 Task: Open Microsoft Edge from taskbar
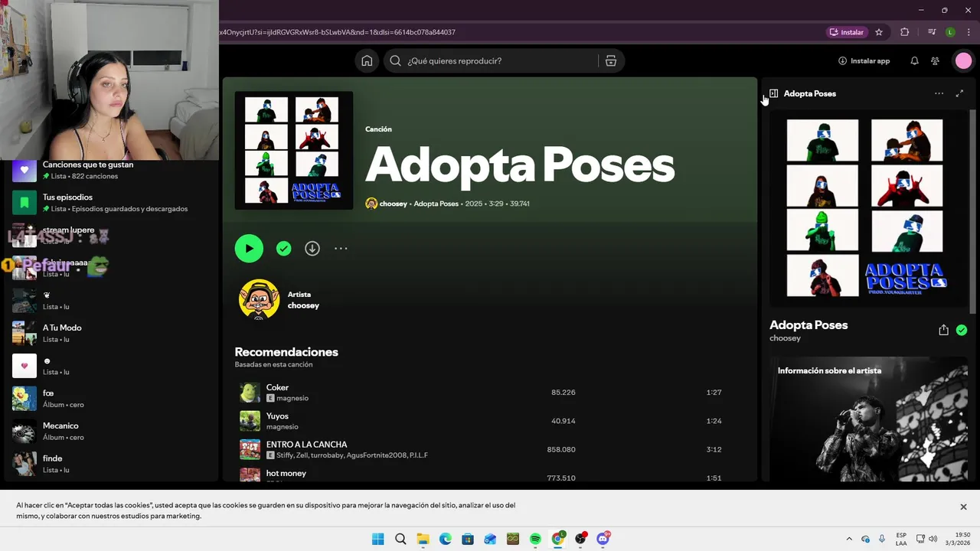tap(446, 539)
